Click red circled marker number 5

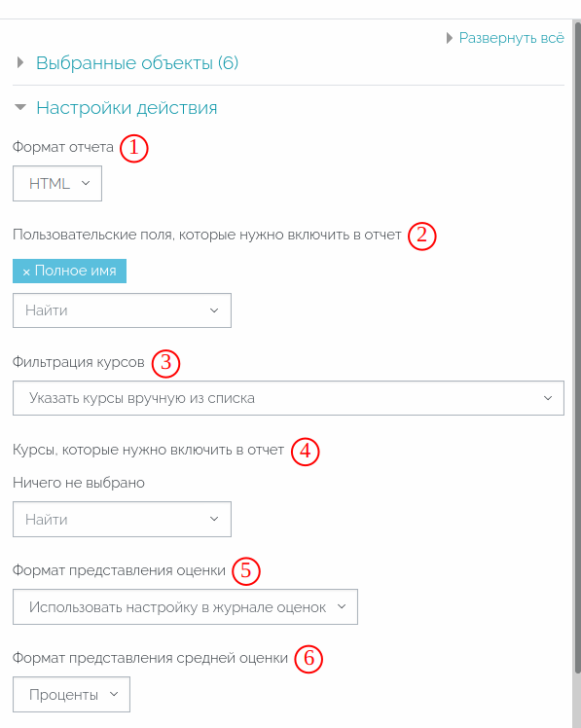246,571
